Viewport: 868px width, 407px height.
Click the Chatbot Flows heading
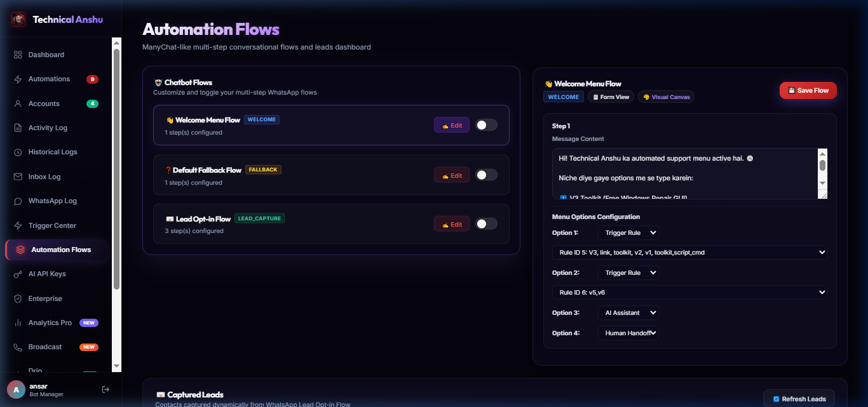tap(183, 83)
